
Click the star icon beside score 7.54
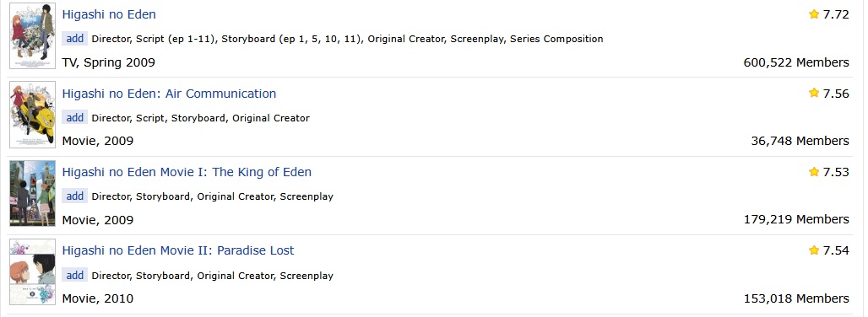point(814,250)
